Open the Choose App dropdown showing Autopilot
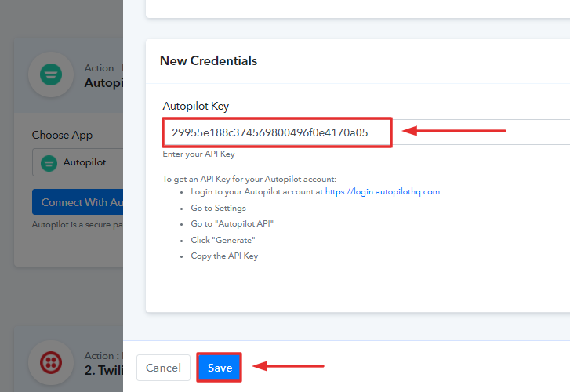Screen dimensions: 570x392 [78, 162]
